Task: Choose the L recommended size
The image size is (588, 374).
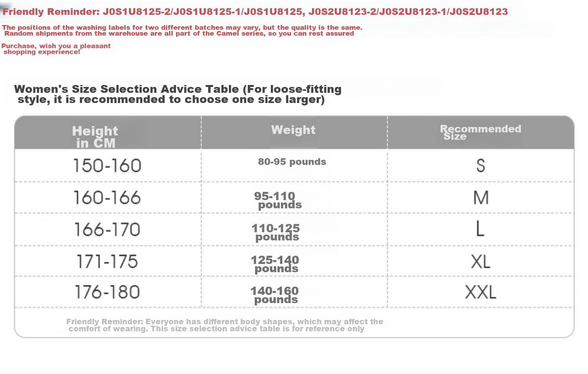Action: pos(480,229)
